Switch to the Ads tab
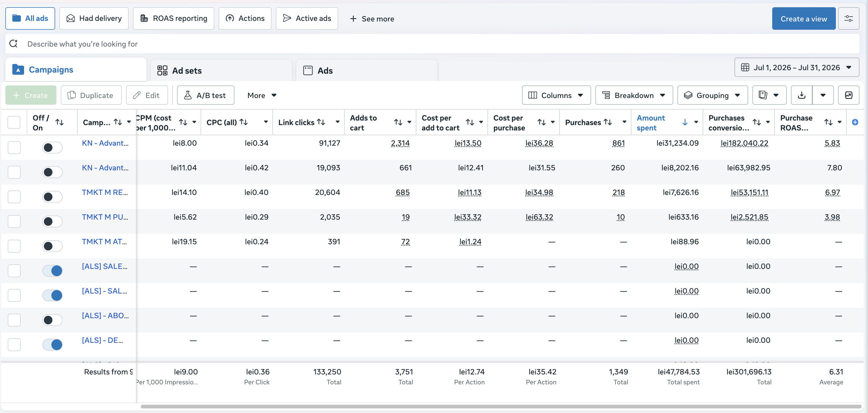The image size is (868, 413). point(367,70)
